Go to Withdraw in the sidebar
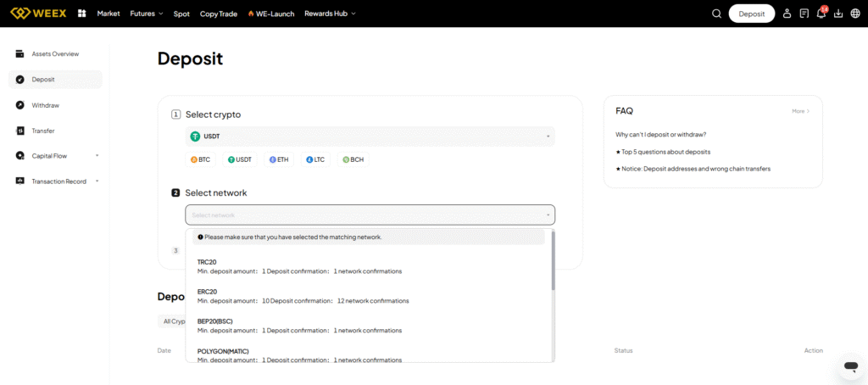868x385 pixels. coord(46,105)
